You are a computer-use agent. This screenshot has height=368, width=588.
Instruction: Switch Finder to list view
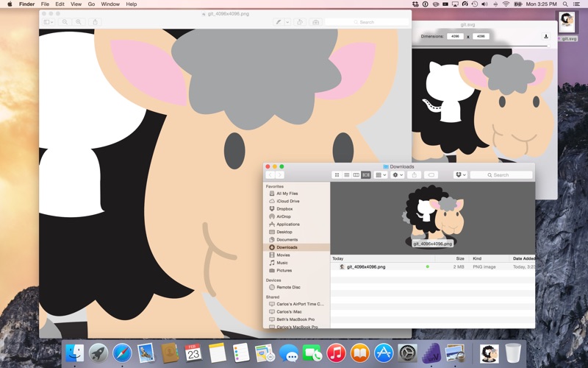(347, 175)
